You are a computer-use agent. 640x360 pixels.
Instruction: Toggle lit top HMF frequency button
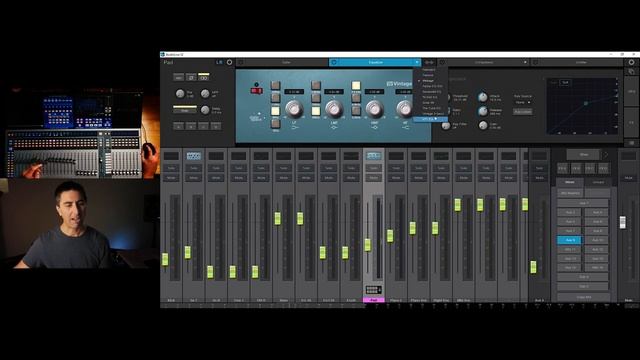click(x=356, y=85)
